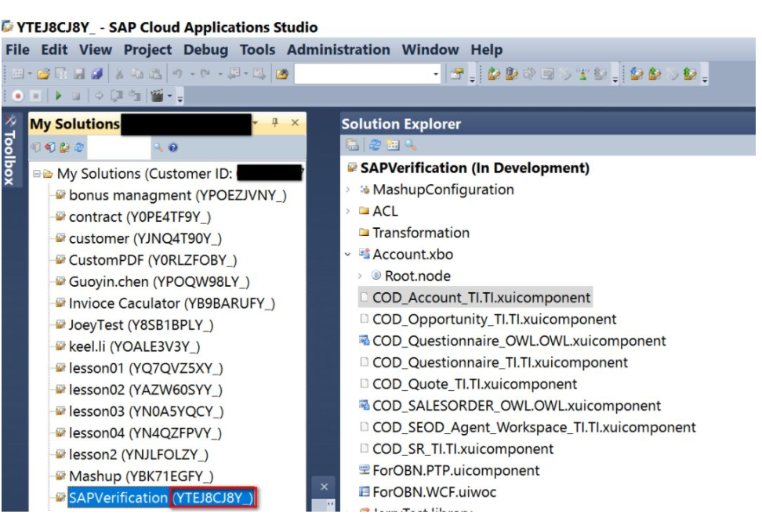
Task: Click the green Start Debugging play icon
Action: [x=58, y=96]
